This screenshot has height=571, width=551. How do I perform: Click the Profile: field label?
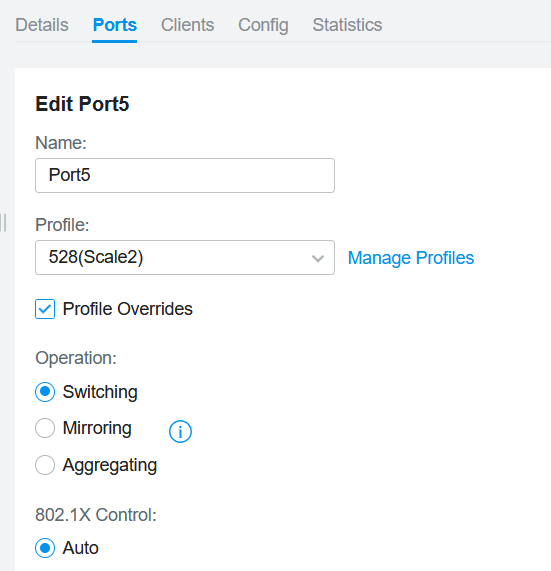click(62, 225)
